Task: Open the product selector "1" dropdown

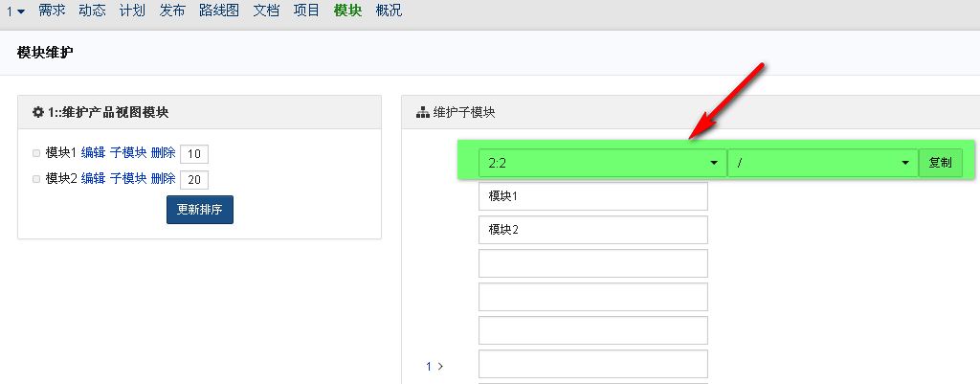Action: (x=15, y=11)
